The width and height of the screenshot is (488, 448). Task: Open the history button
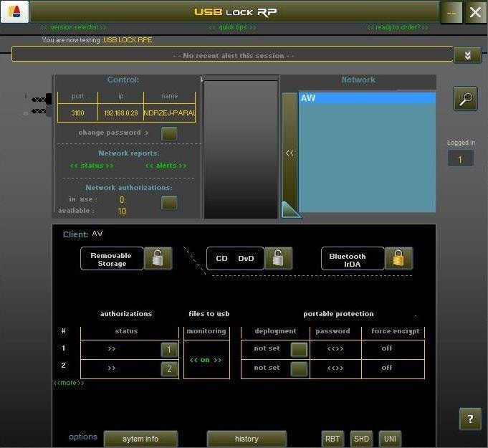click(x=247, y=439)
